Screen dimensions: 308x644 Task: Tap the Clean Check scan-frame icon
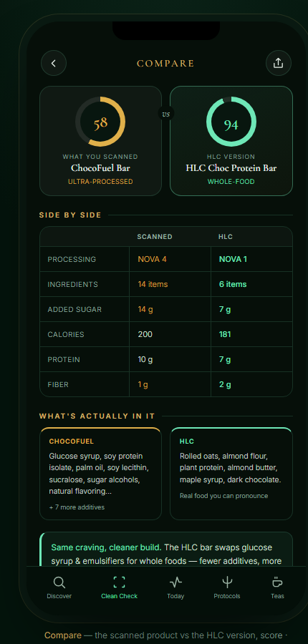click(x=119, y=582)
